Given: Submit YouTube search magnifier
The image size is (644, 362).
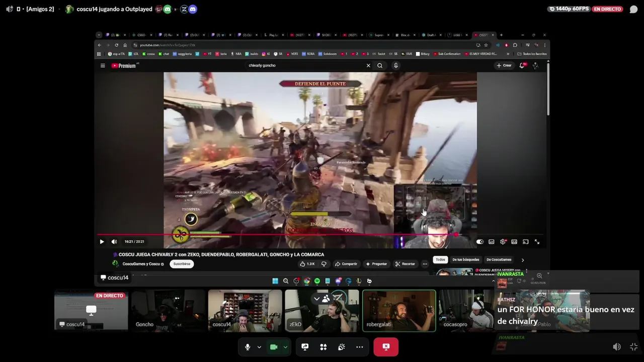Looking at the screenshot, I should [380, 65].
